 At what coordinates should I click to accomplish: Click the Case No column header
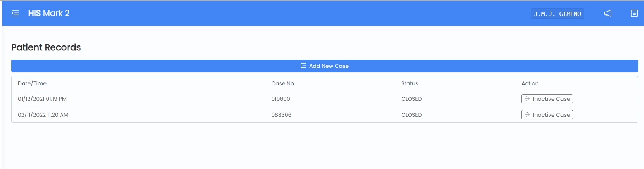pyautogui.click(x=282, y=83)
